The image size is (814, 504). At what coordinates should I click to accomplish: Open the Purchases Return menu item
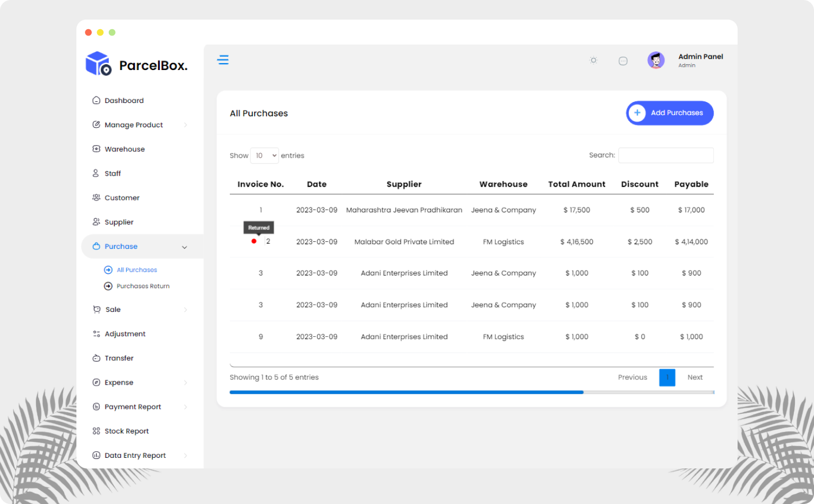143,286
